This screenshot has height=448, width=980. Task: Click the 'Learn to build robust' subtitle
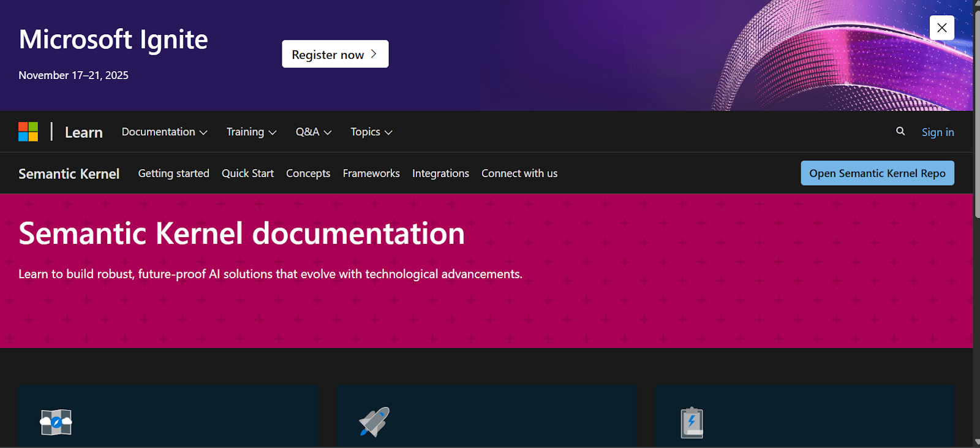[270, 274]
